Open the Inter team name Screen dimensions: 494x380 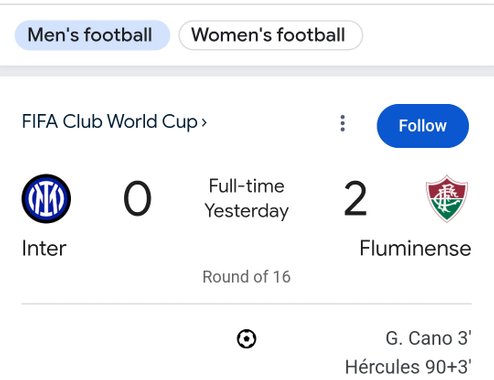coord(44,249)
